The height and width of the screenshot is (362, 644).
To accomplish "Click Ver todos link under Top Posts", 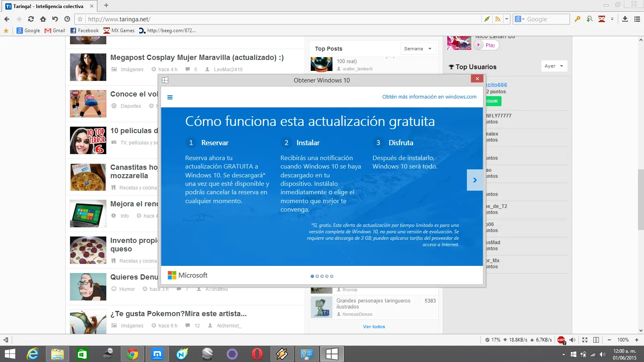I will tap(374, 327).
